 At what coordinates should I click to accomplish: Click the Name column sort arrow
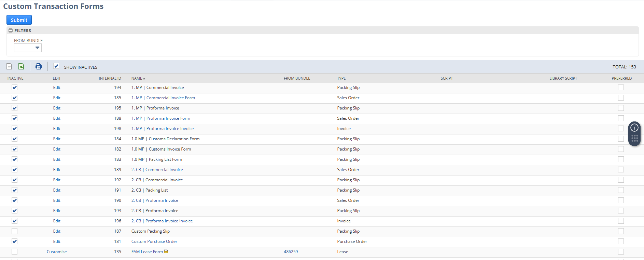pos(144,79)
